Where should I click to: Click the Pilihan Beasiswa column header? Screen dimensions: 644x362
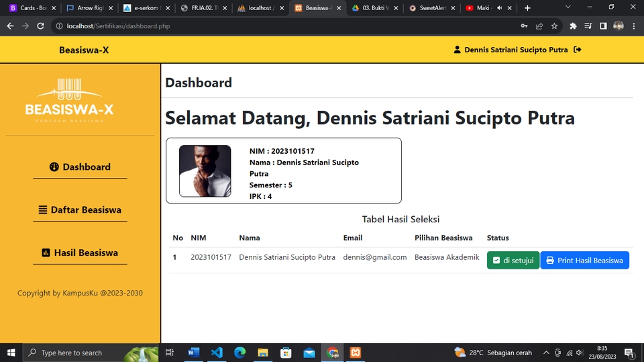click(x=443, y=238)
